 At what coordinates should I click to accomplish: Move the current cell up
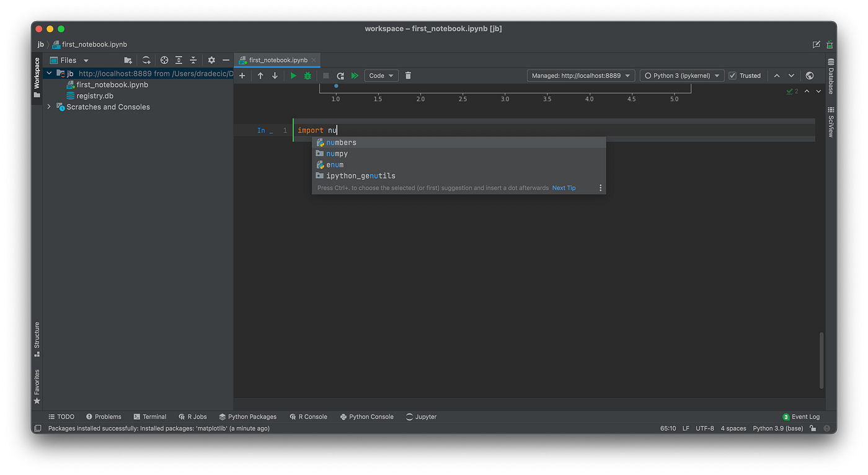[x=260, y=75]
